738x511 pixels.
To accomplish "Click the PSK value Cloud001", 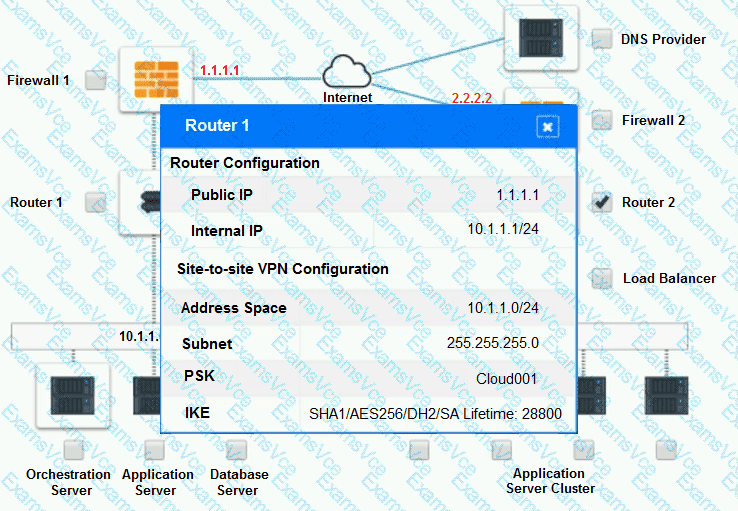I will pos(508,379).
